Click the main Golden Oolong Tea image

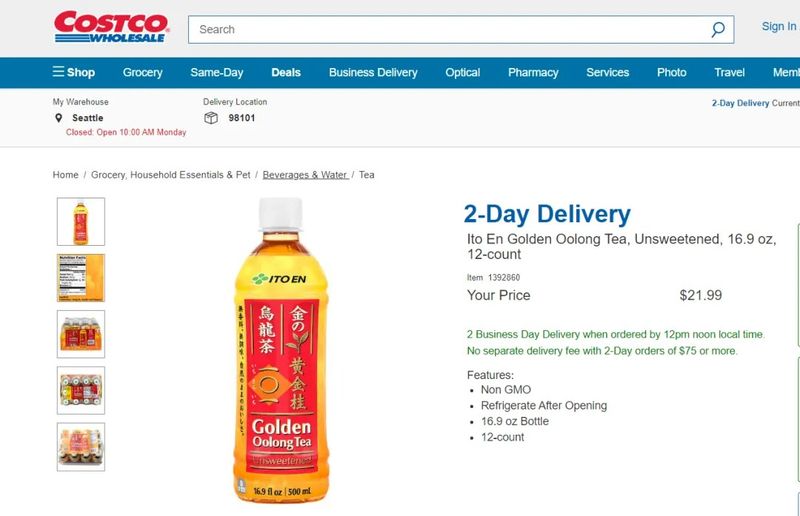click(x=280, y=350)
